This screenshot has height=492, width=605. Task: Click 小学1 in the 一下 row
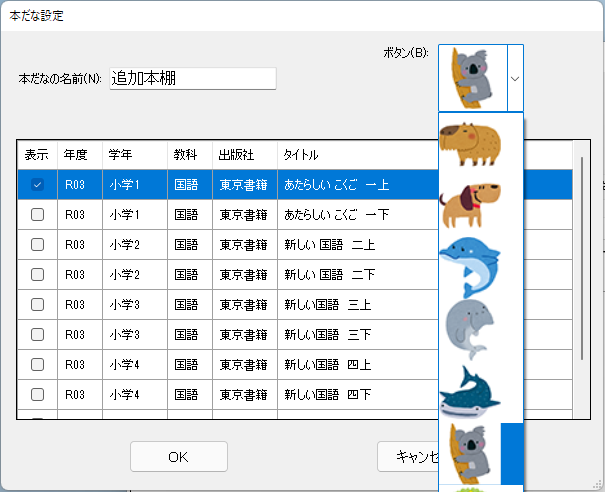pos(124,215)
